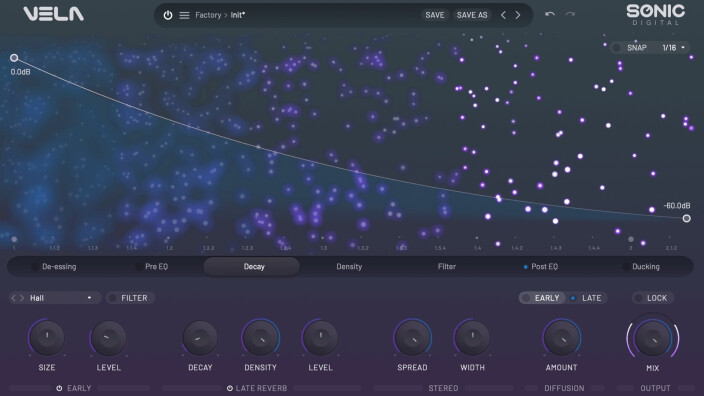Image resolution: width=704 pixels, height=396 pixels.
Task: Toggle Ducking enable dot
Action: [626, 267]
